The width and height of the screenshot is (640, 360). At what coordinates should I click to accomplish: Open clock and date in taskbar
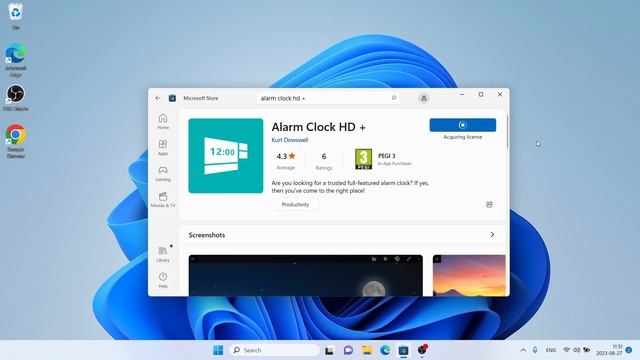(x=609, y=350)
